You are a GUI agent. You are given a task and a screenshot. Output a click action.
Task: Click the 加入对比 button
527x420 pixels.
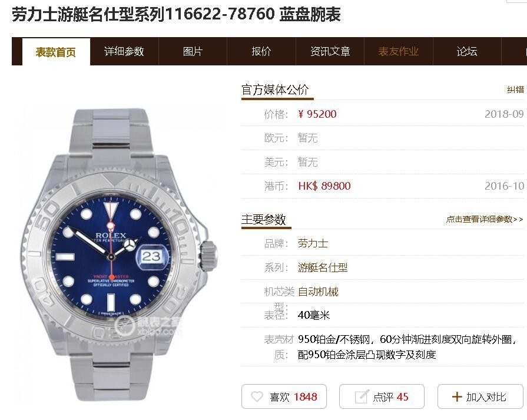point(480,396)
